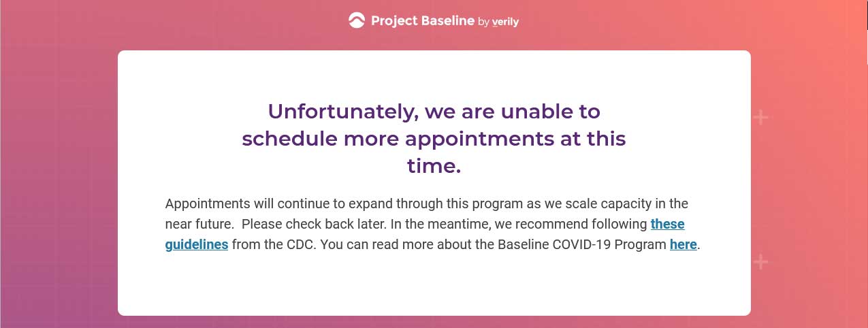Image resolution: width=868 pixels, height=328 pixels.
Task: Click the word "CDC" in the paragraph
Action: [303, 245]
